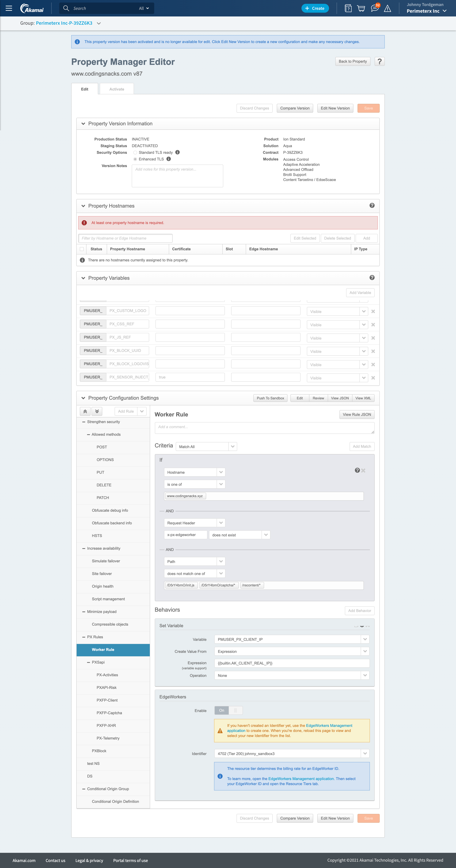The height and width of the screenshot is (868, 456).
Task: Collapse the Property Version Information section
Action: point(83,124)
